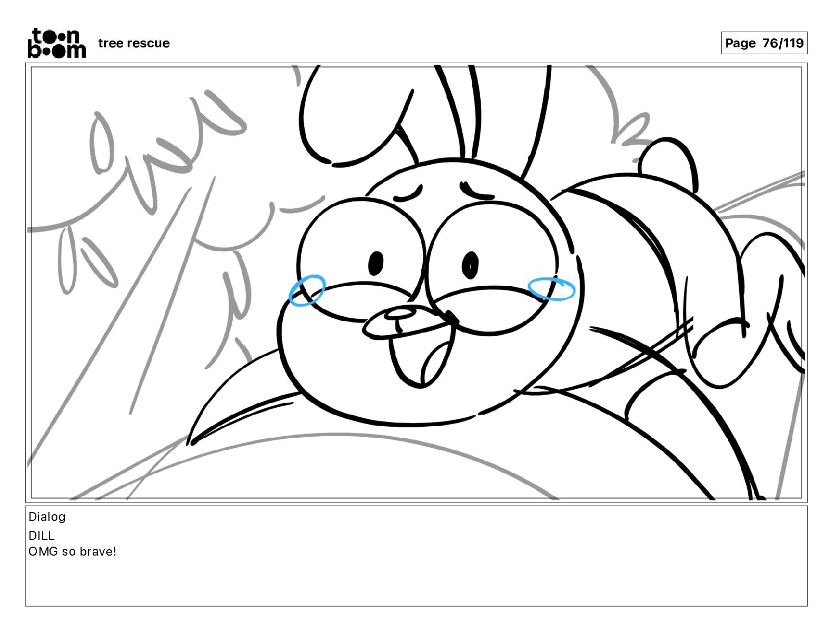
Task: Click the 'Dialog' caption label
Action: 47,517
